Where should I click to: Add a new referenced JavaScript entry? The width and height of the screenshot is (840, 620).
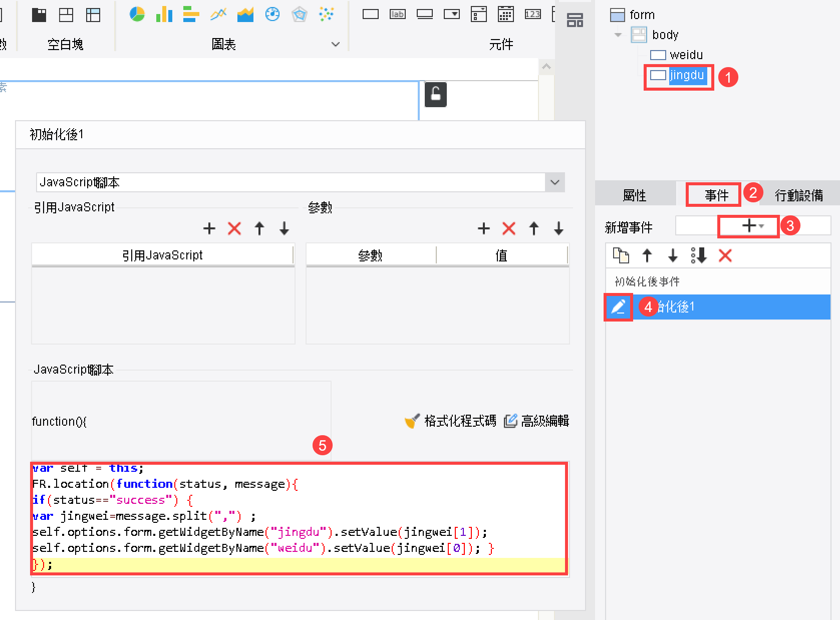point(209,228)
